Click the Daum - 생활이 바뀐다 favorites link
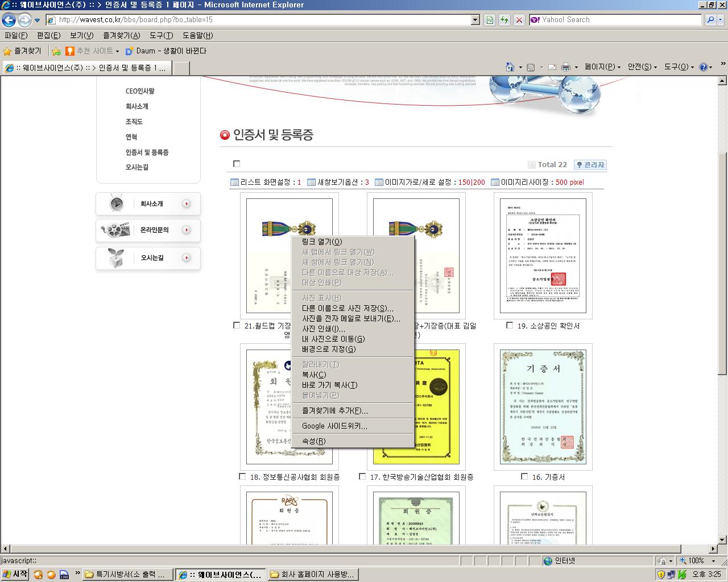The image size is (728, 582). tap(166, 51)
